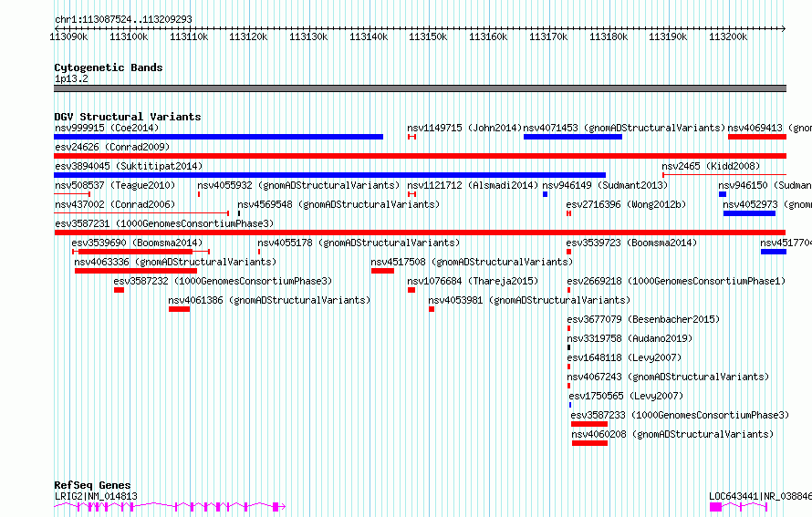
Task: Select the nsv946149 (Sudmant2013) label
Action: (605, 185)
